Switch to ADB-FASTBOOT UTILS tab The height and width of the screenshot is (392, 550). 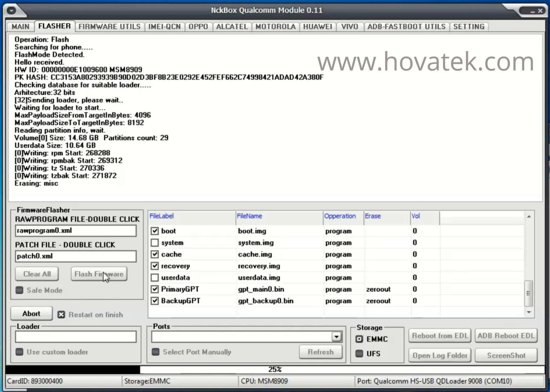click(x=406, y=27)
